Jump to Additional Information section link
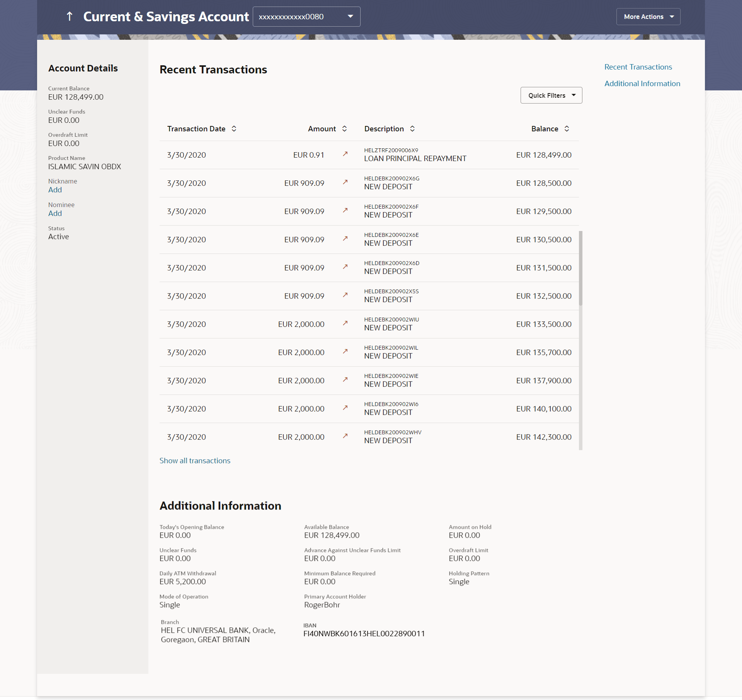 642,83
